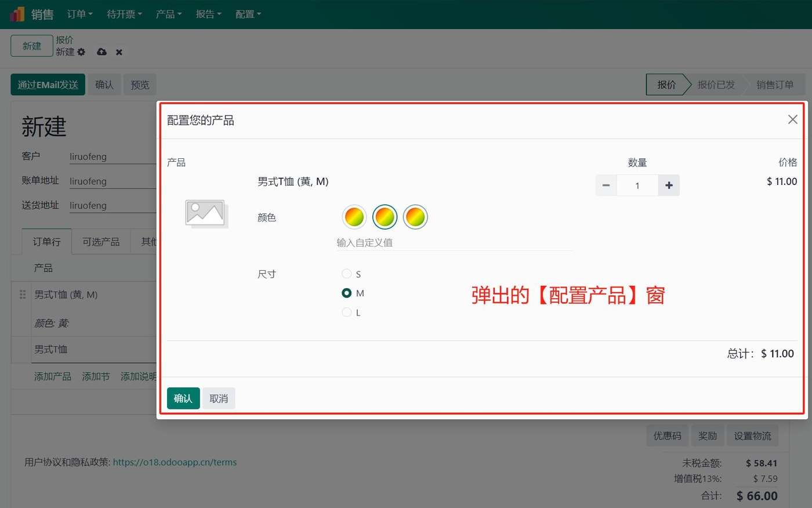The height and width of the screenshot is (508, 812).
Task: Open the odooapp.cn/terms link
Action: (x=175, y=462)
